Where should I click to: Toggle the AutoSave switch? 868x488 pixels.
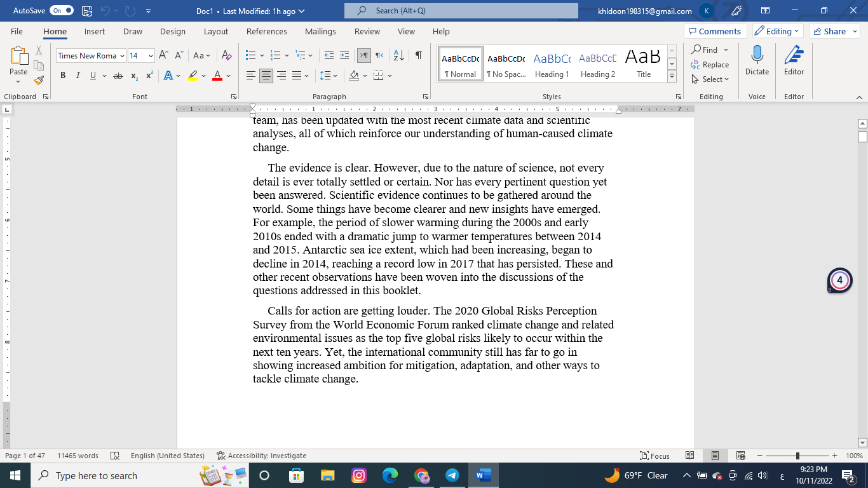coord(62,11)
